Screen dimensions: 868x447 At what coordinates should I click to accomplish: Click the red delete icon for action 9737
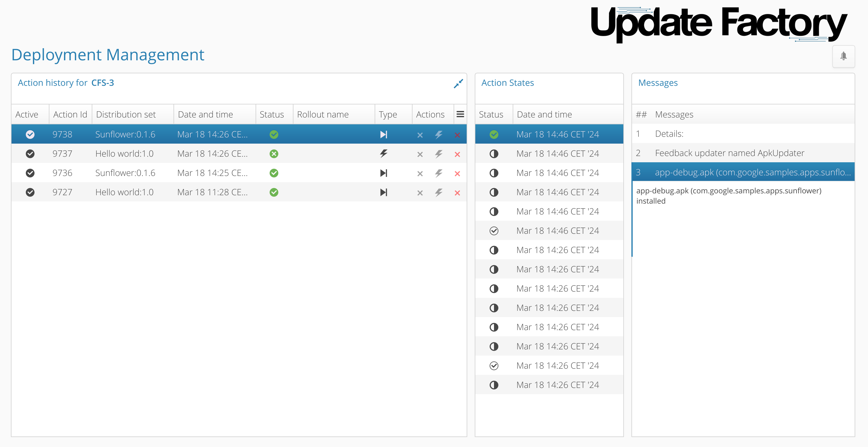pos(457,154)
